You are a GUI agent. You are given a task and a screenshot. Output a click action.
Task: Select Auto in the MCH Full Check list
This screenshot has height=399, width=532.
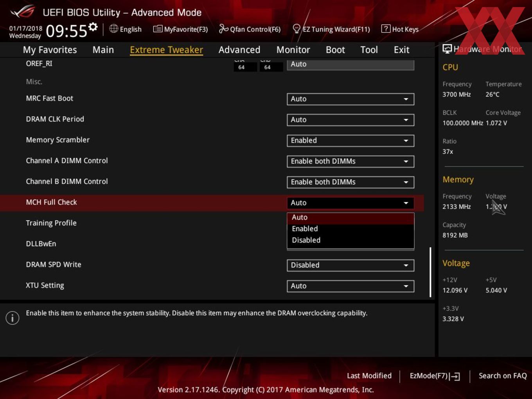(x=350, y=217)
